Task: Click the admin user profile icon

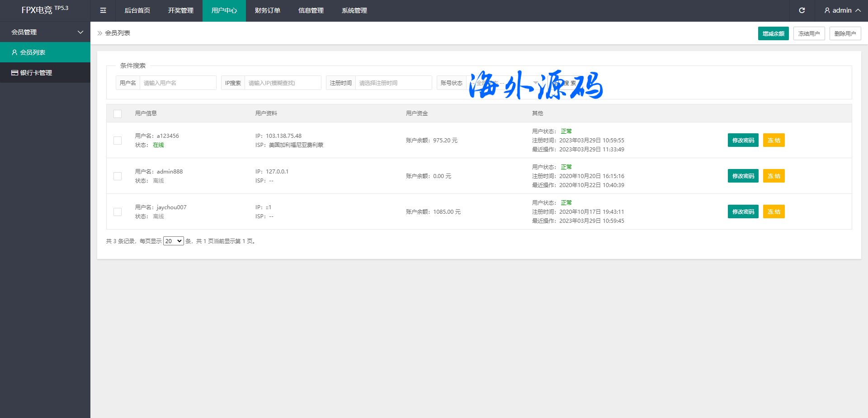Action: [x=827, y=10]
